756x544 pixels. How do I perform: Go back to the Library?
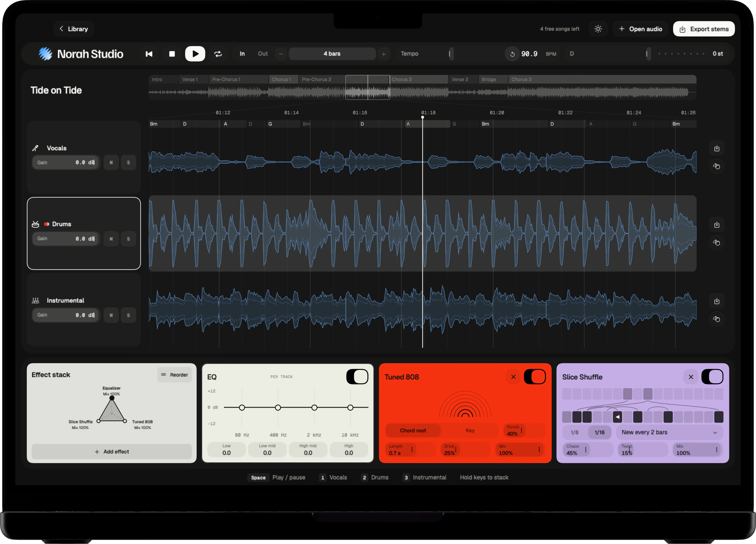coord(74,29)
